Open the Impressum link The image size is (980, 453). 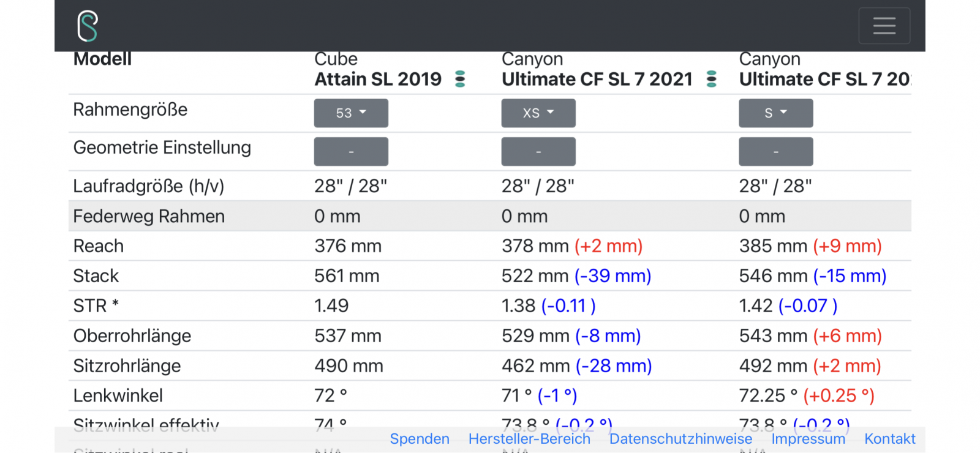808,439
